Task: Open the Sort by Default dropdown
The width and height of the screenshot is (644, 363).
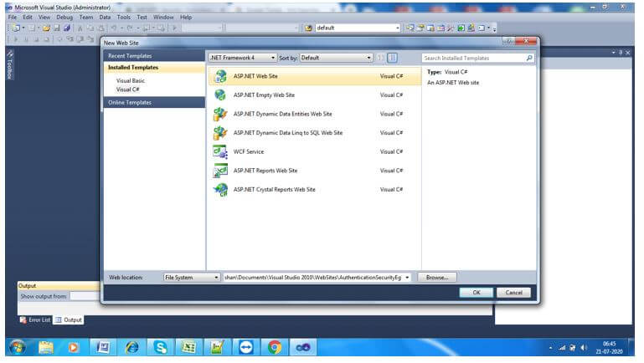Action: pos(336,58)
